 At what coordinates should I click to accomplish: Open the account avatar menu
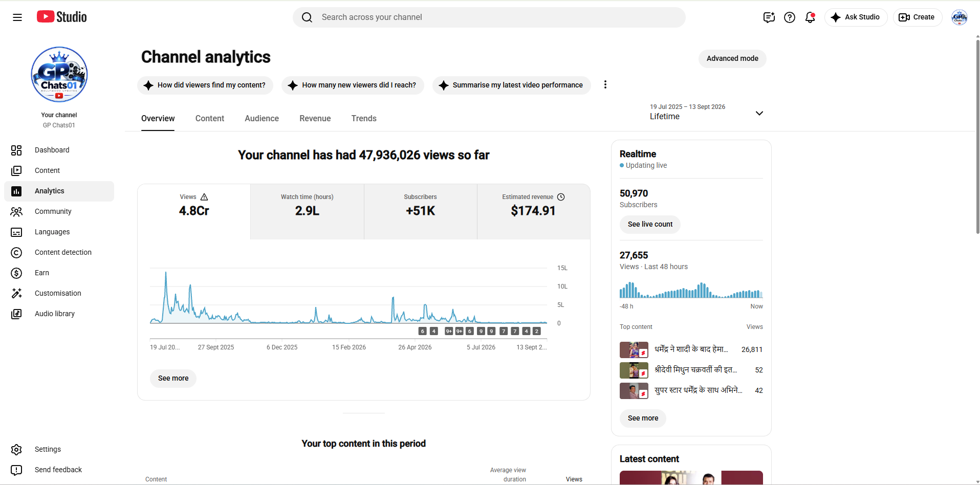(960, 17)
